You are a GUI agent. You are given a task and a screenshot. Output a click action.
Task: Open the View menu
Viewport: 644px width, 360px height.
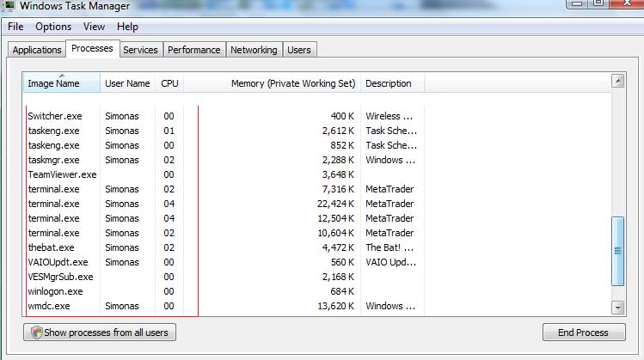click(x=94, y=27)
